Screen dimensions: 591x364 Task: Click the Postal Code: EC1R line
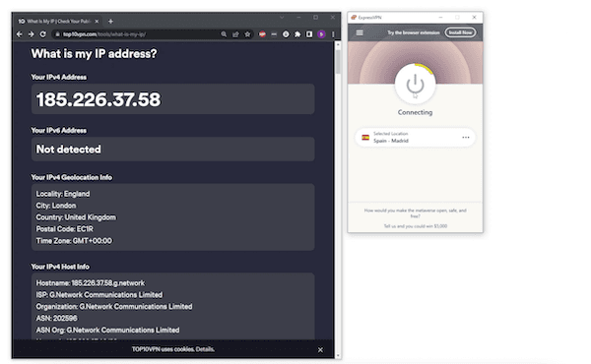(64, 229)
